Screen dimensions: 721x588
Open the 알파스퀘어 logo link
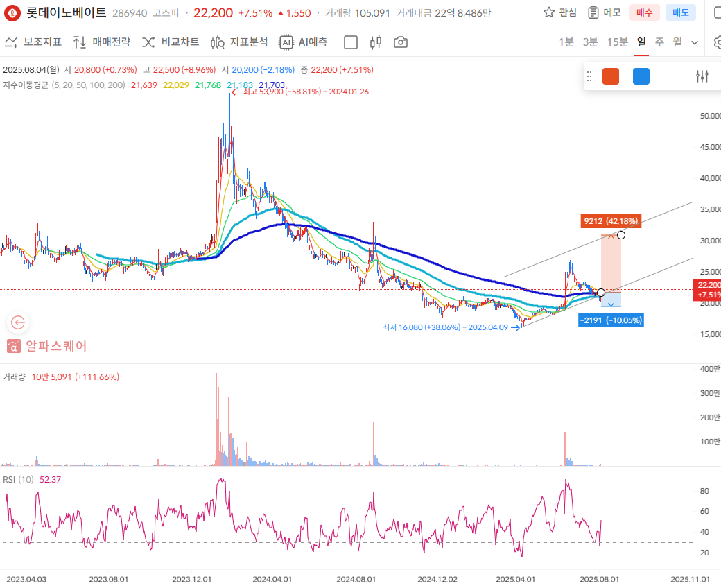[x=47, y=346]
